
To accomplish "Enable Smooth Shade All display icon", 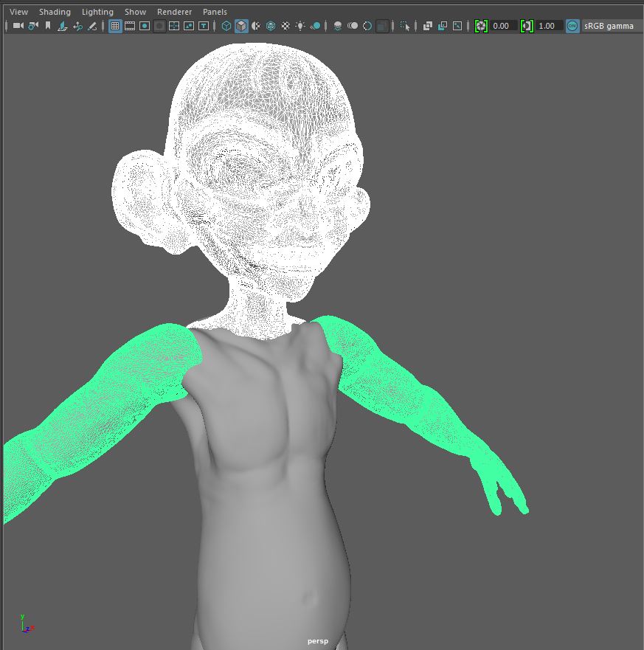I will coord(241,26).
